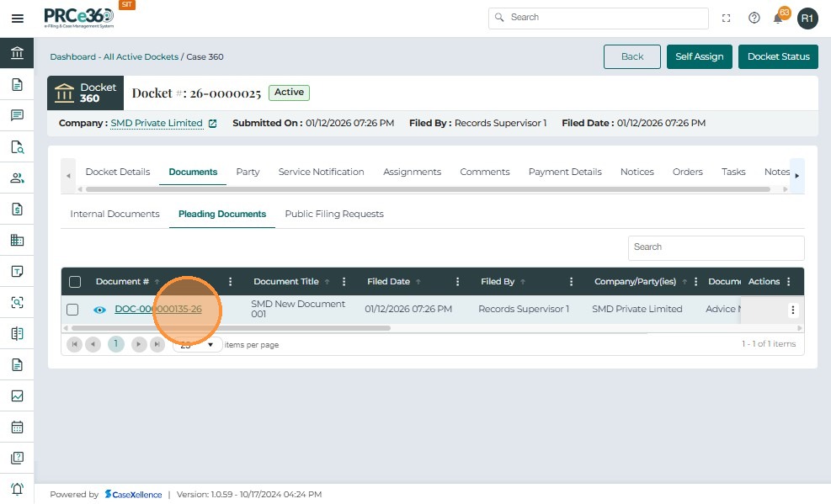831x504 pixels.
Task: Go to previous page of grid
Action: click(x=93, y=345)
